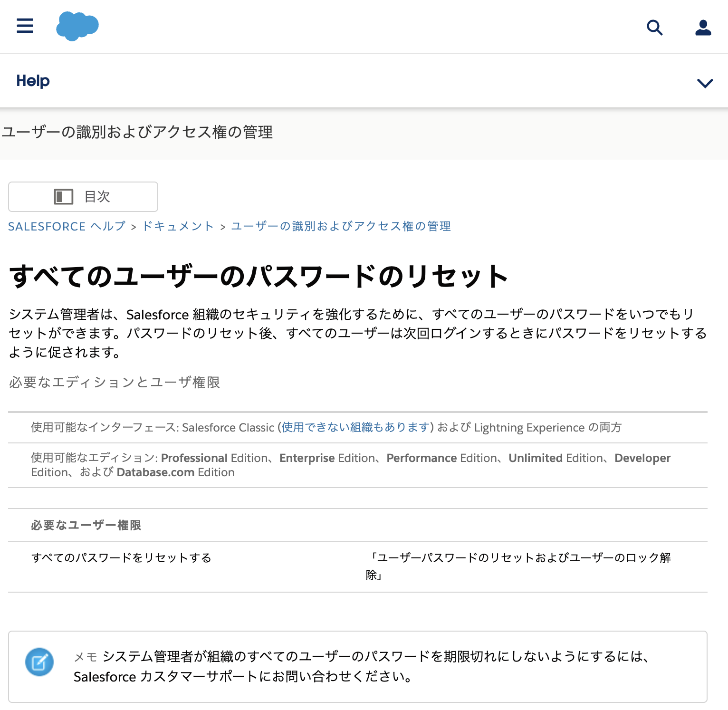Viewport: 728px width, 710px height.
Task: Click the gray banner title ユーザーの識別およびアクセス権の管理
Action: coord(137,132)
